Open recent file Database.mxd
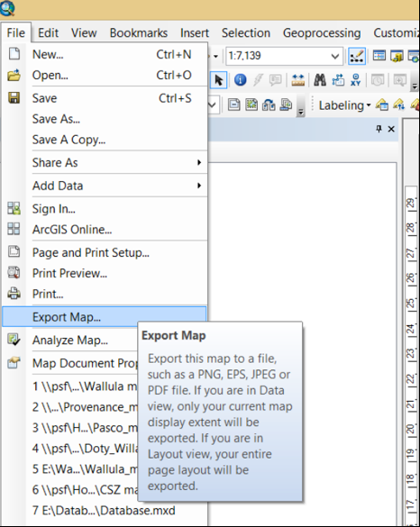Viewport: 420px width, 527px height. click(x=104, y=511)
